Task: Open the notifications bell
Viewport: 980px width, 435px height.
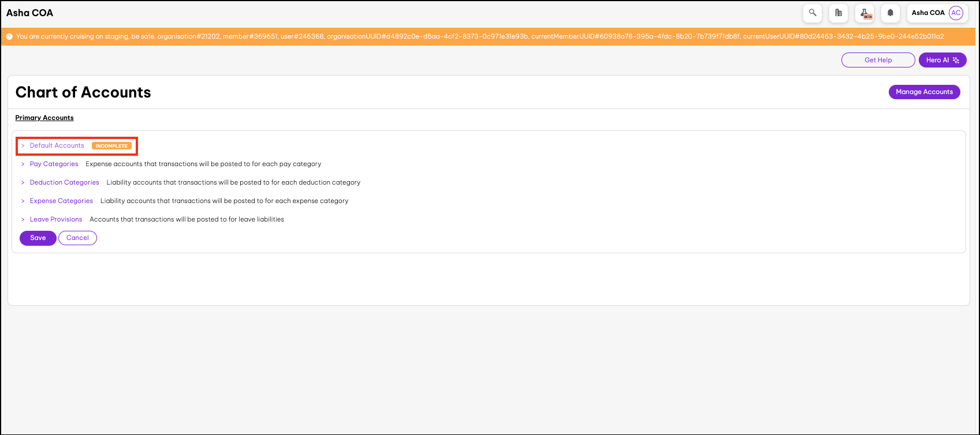Action: (x=890, y=13)
